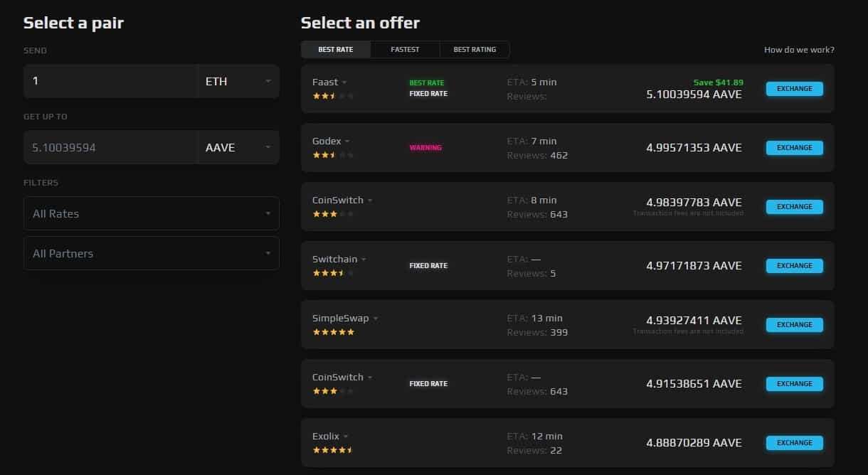Switch to the BEST RATING tab
Image resolution: width=868 pixels, height=475 pixels.
coord(475,50)
